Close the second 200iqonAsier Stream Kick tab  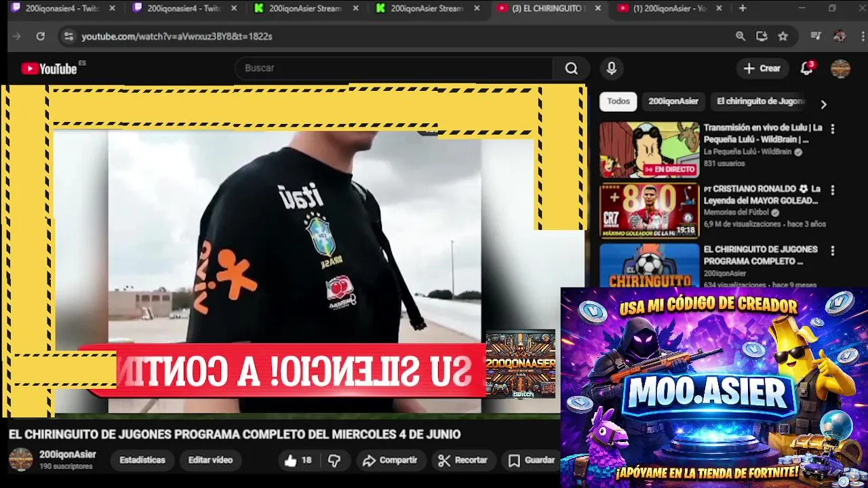tap(477, 9)
